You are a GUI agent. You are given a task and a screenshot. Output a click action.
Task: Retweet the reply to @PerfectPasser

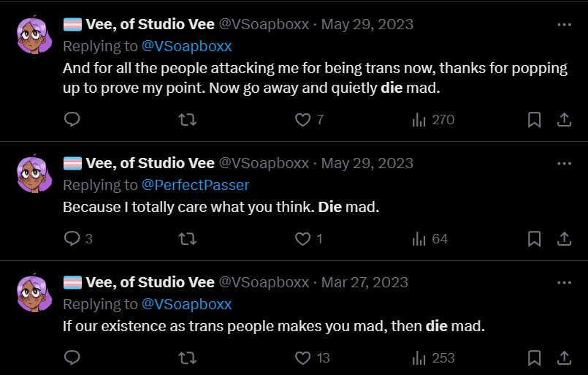coord(188,239)
